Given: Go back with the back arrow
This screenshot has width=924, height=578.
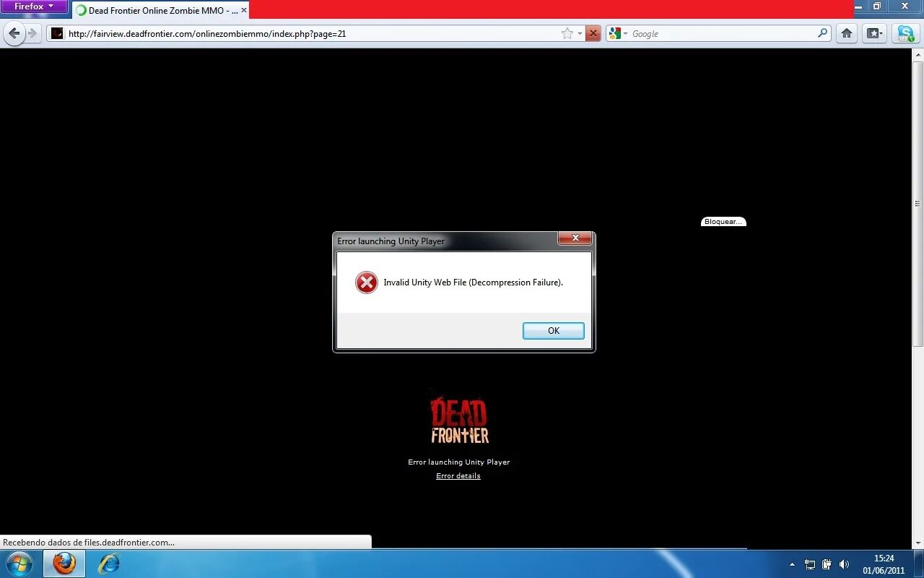Looking at the screenshot, I should pos(14,33).
